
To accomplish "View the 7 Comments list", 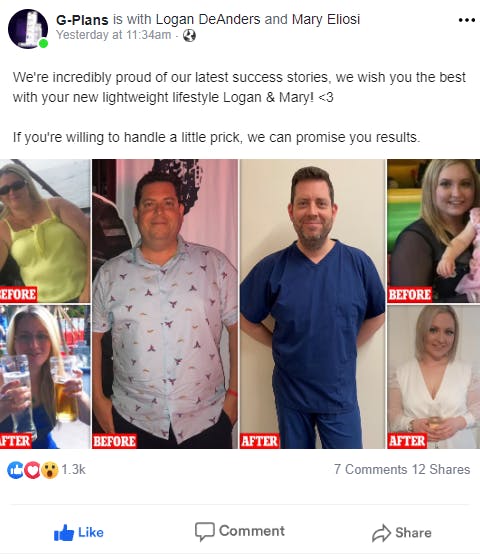I will pyautogui.click(x=370, y=469).
